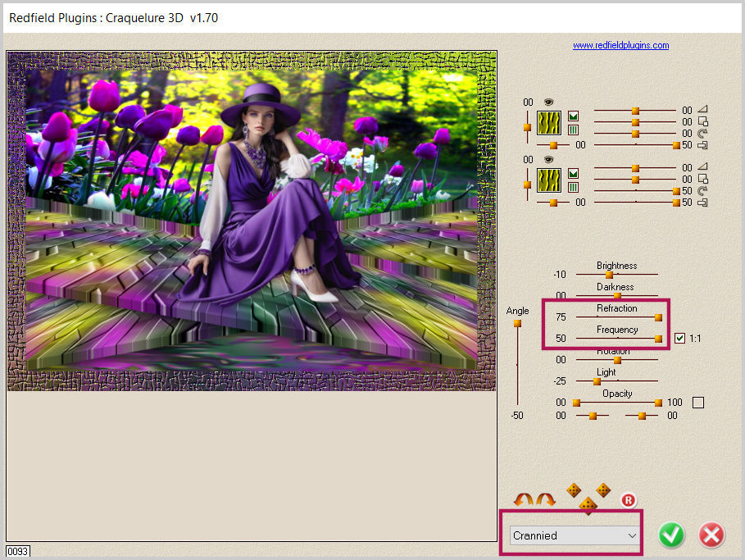Toggle the eye icon of lower texture layer
The width and height of the screenshot is (745, 560).
point(549,160)
